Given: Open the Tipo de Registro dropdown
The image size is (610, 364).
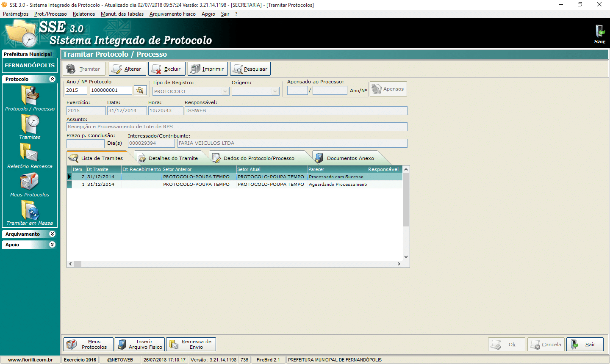Looking at the screenshot, I should click(225, 91).
